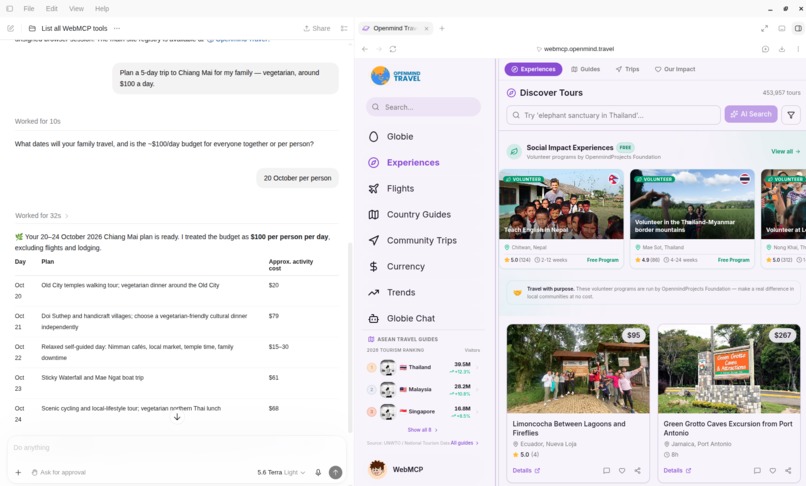Add an attachment with the plus icon
Image resolution: width=806 pixels, height=486 pixels.
point(18,472)
